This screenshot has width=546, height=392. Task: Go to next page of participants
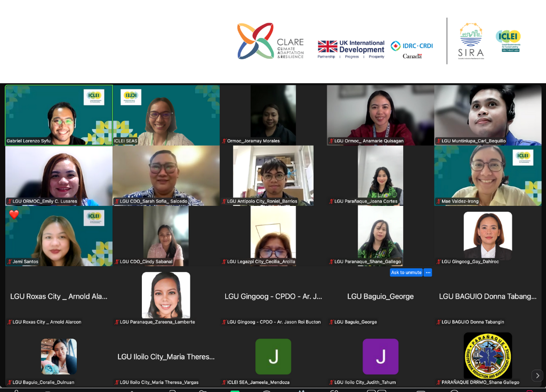(x=537, y=375)
